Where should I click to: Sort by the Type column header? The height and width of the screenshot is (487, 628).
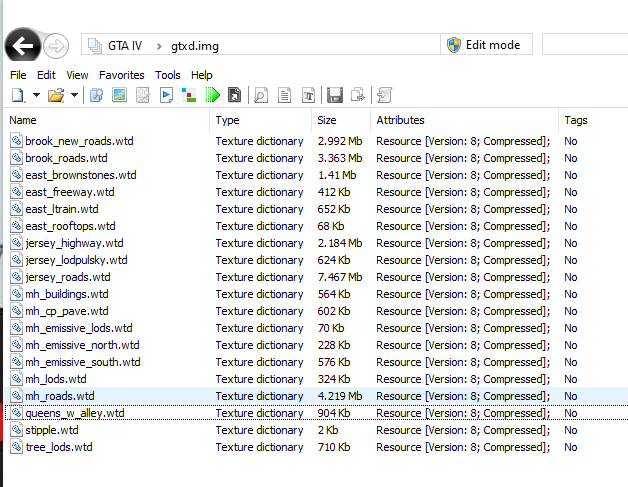pyautogui.click(x=261, y=120)
